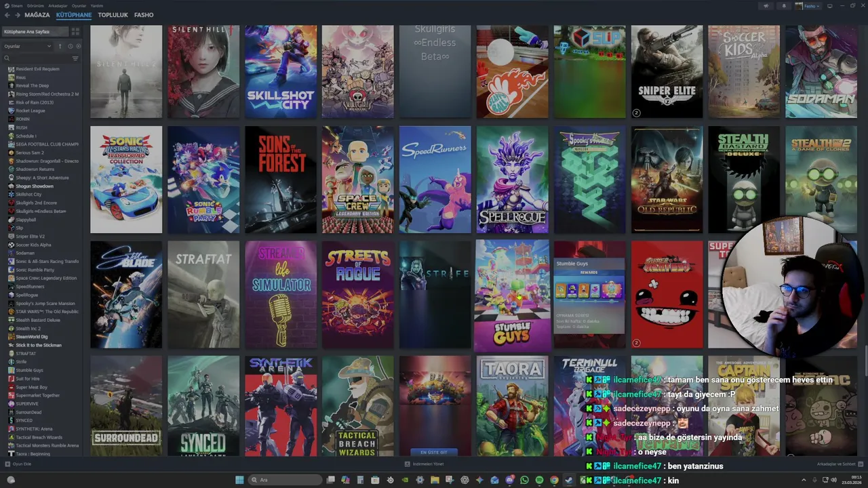Open STRAFTAT game cover

(203, 295)
